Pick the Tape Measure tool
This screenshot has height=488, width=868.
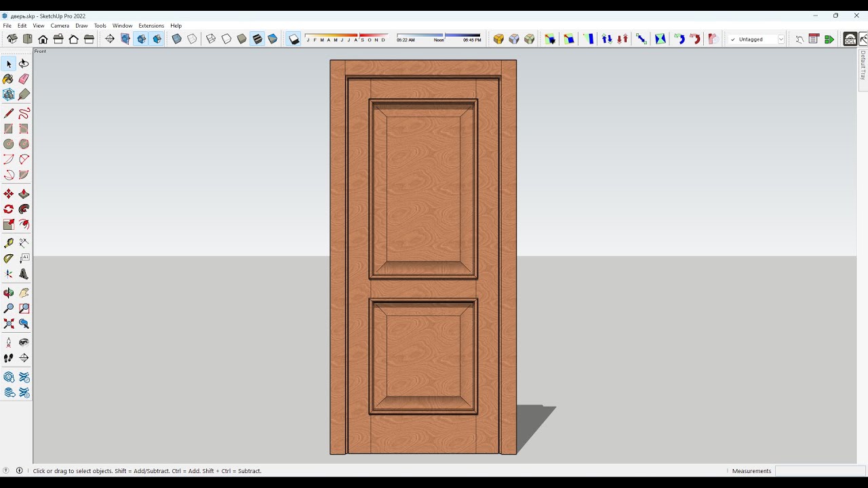point(9,243)
